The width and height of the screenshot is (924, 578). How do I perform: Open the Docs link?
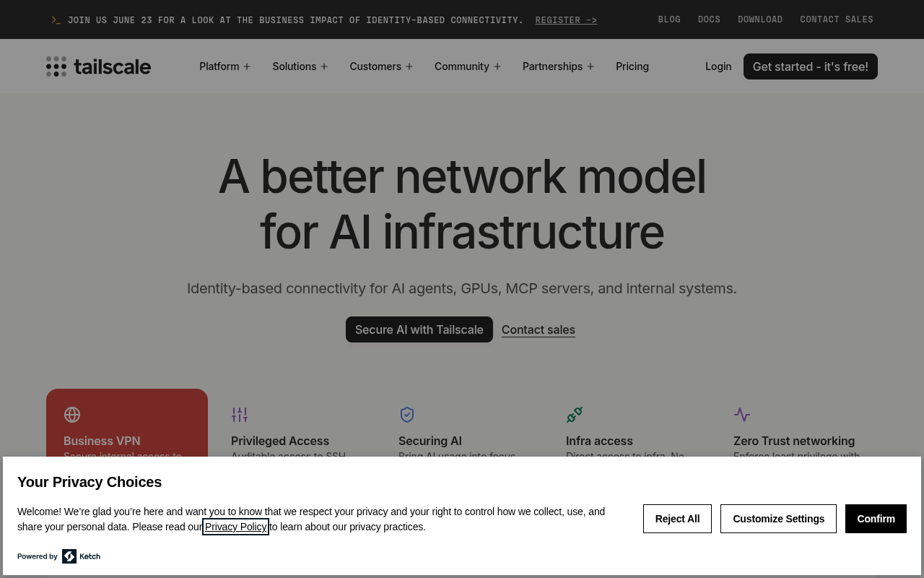click(709, 20)
